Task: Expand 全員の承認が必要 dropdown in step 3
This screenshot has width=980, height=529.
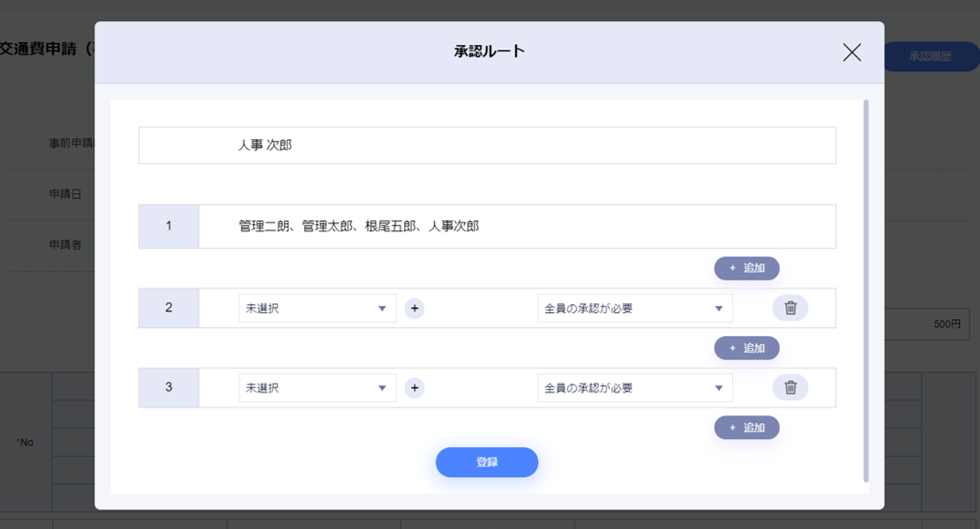Action: (634, 388)
